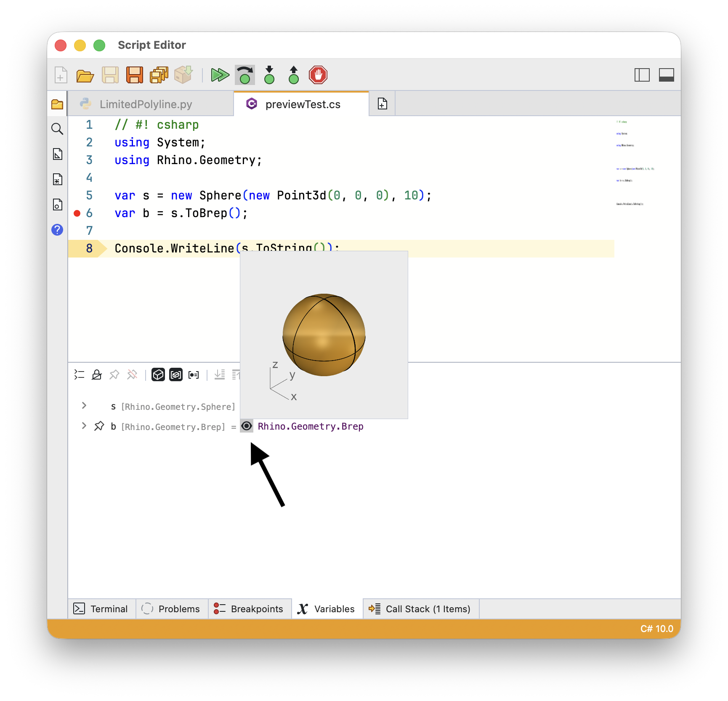Expand the s Rhino.Geometry.Sphere variable

coord(84,406)
